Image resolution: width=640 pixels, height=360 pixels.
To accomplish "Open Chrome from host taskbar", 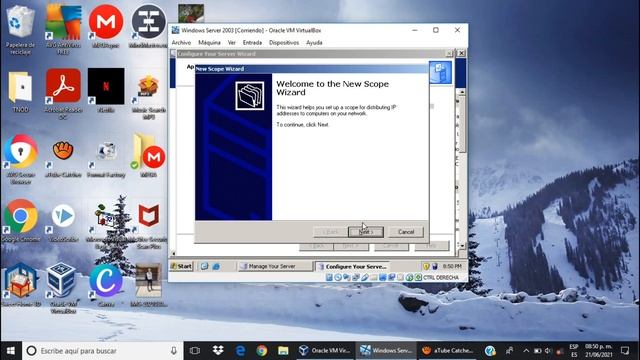I will click(262, 351).
